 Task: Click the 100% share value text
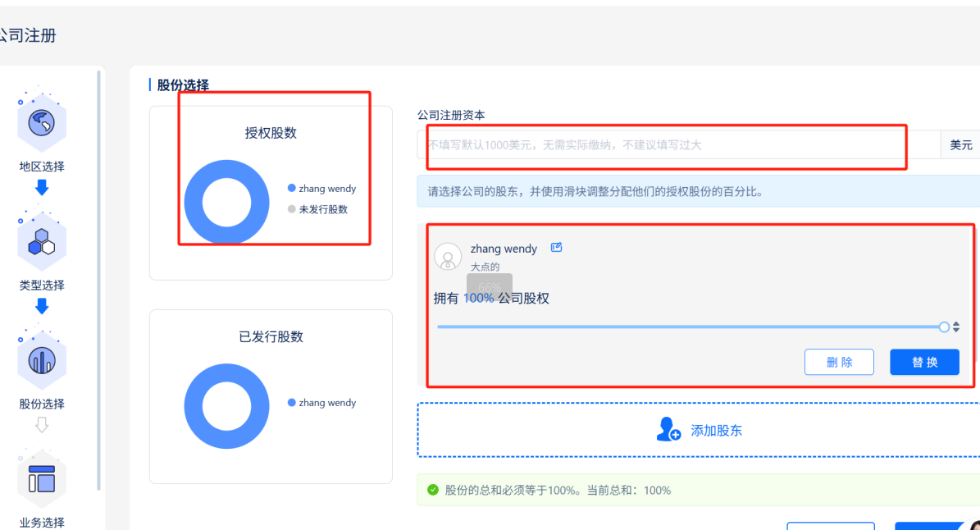(478, 298)
